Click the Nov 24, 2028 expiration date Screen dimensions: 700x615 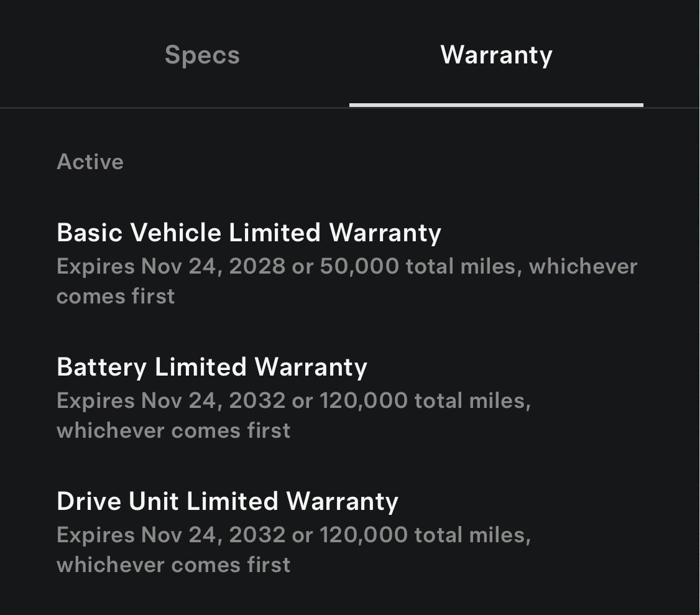213,266
